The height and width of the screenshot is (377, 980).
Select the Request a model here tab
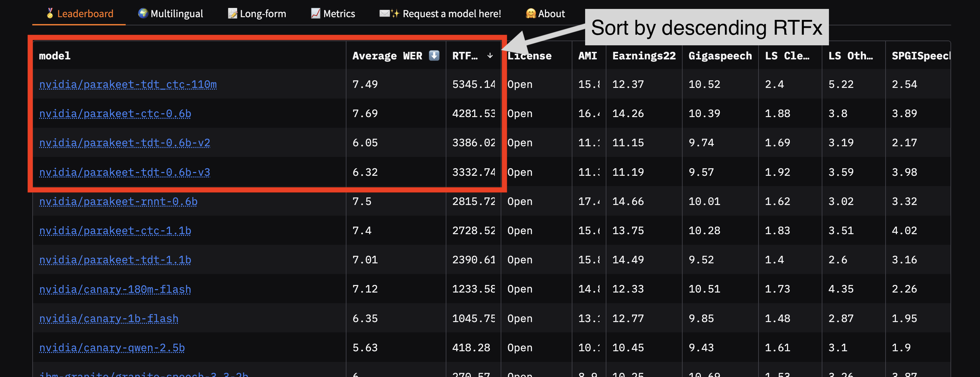coord(440,14)
